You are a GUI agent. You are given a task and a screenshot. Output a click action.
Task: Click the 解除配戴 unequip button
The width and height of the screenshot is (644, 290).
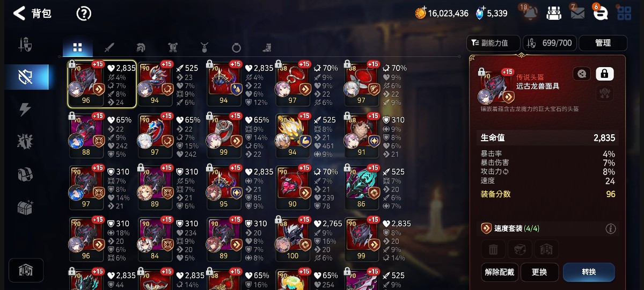499,272
